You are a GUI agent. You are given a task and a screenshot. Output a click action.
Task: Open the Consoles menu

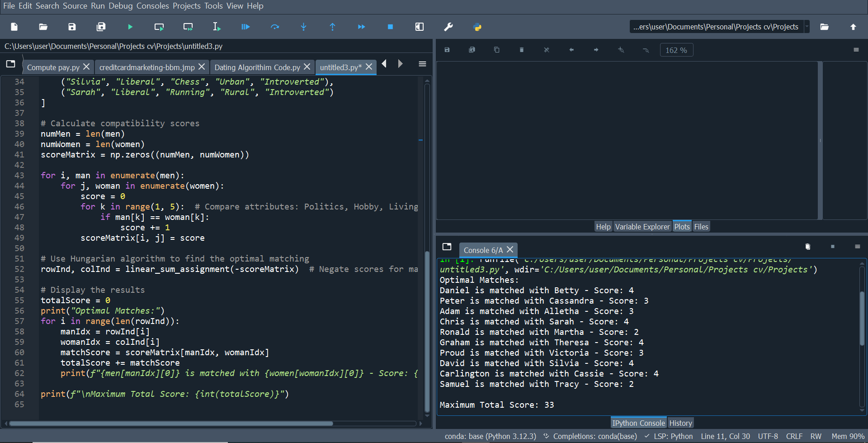(153, 6)
